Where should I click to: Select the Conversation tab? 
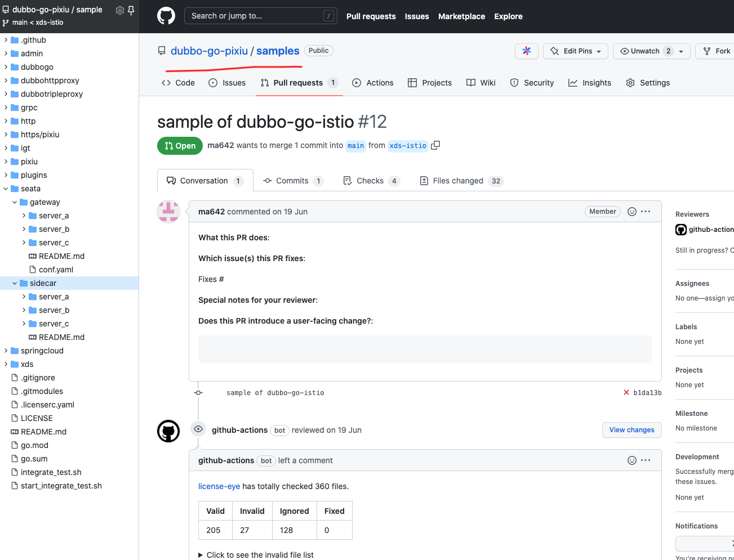205,181
